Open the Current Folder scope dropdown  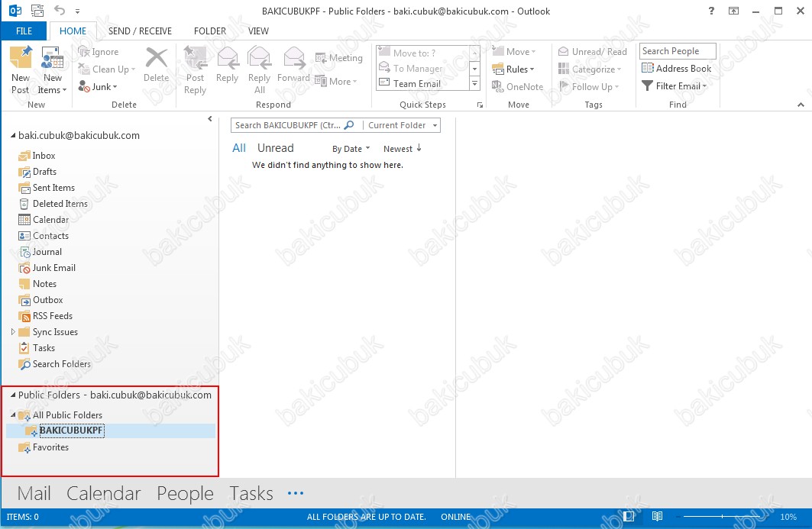403,125
